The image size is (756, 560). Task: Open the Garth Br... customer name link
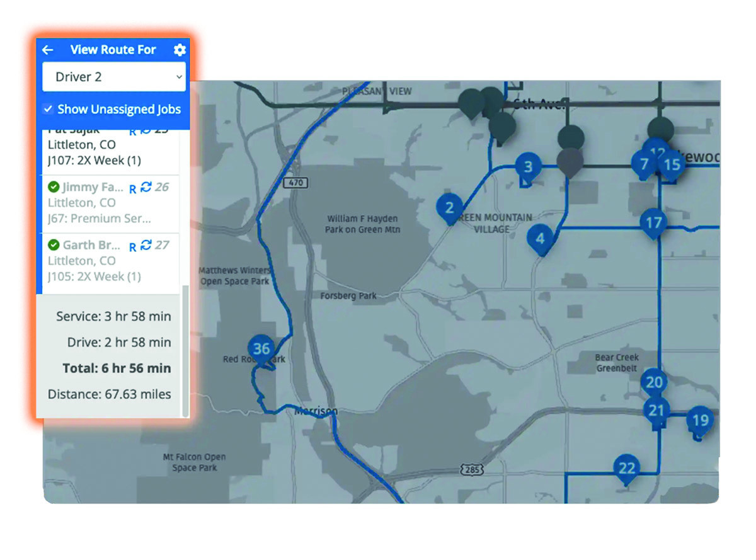pos(87,245)
